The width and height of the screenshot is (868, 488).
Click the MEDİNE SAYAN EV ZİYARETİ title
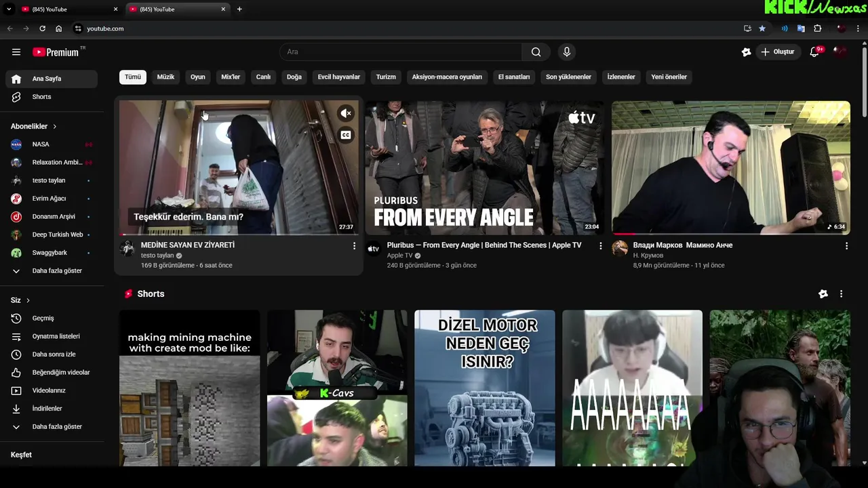point(188,245)
